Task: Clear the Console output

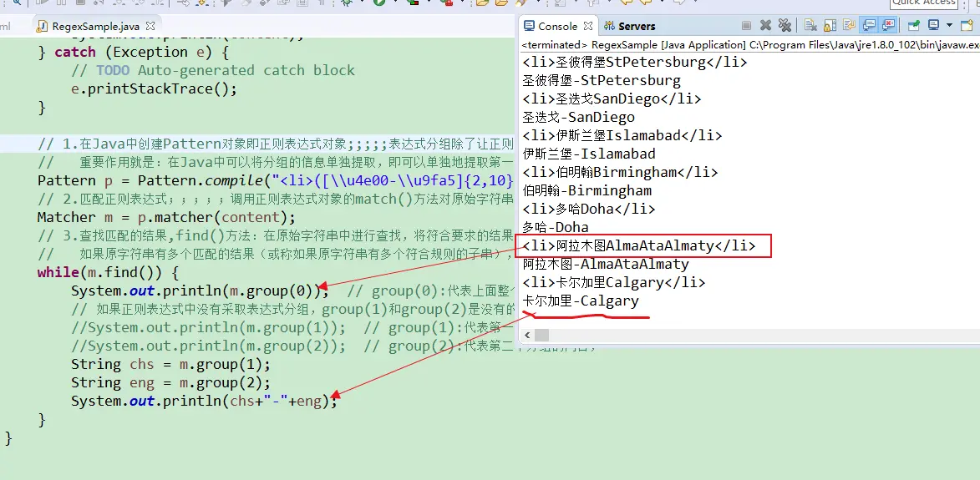Action: coord(811,26)
